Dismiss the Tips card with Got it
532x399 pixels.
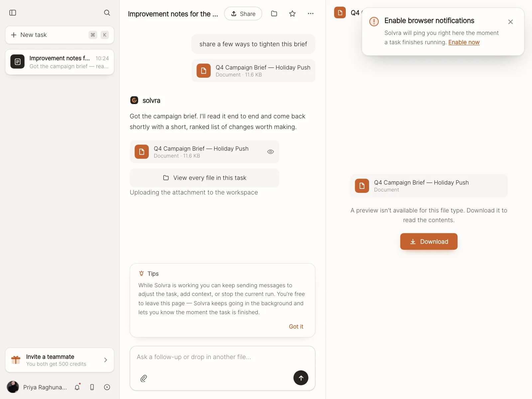(x=296, y=327)
